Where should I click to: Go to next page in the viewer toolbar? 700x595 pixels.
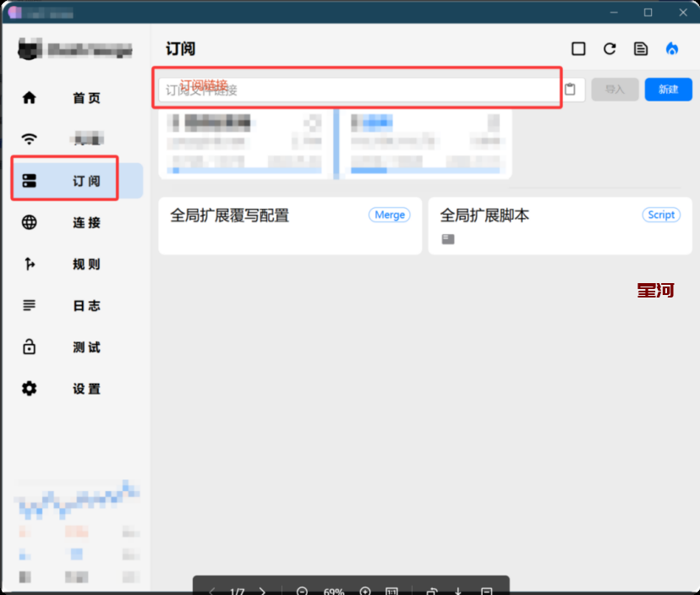(x=263, y=591)
